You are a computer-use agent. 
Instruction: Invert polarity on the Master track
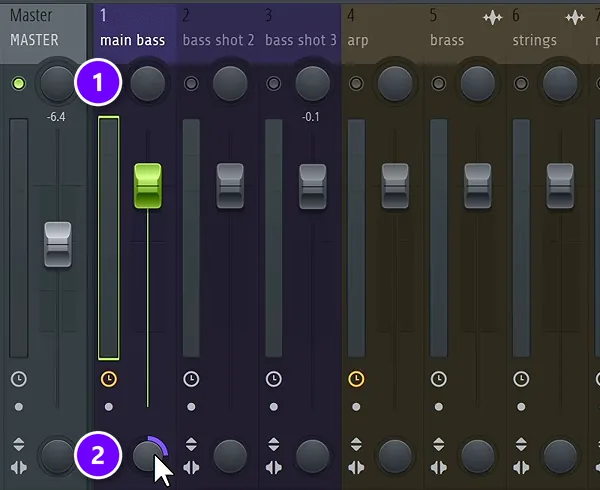(x=19, y=444)
